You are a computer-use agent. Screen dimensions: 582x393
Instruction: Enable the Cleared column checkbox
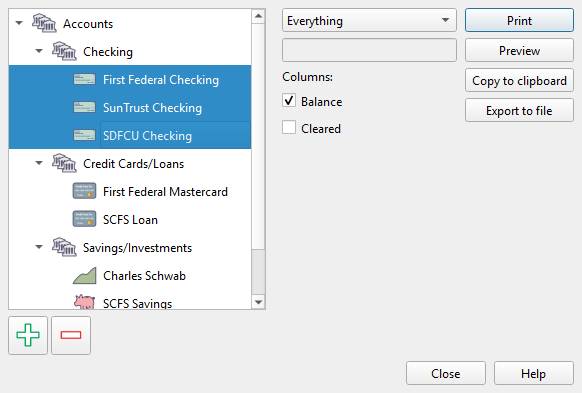coord(289,127)
